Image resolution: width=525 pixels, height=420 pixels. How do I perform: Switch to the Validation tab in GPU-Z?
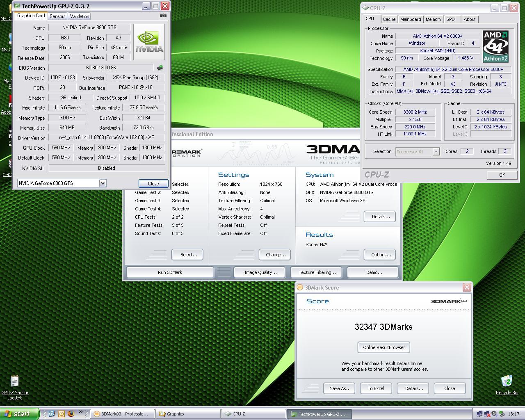(x=79, y=16)
